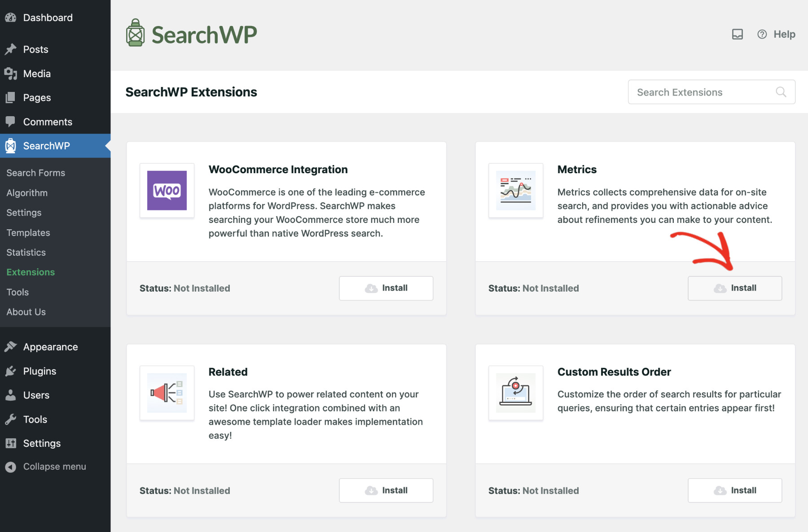Screen dimensions: 808x532
Task: Open the Algorithm submenu item
Action: (x=27, y=193)
